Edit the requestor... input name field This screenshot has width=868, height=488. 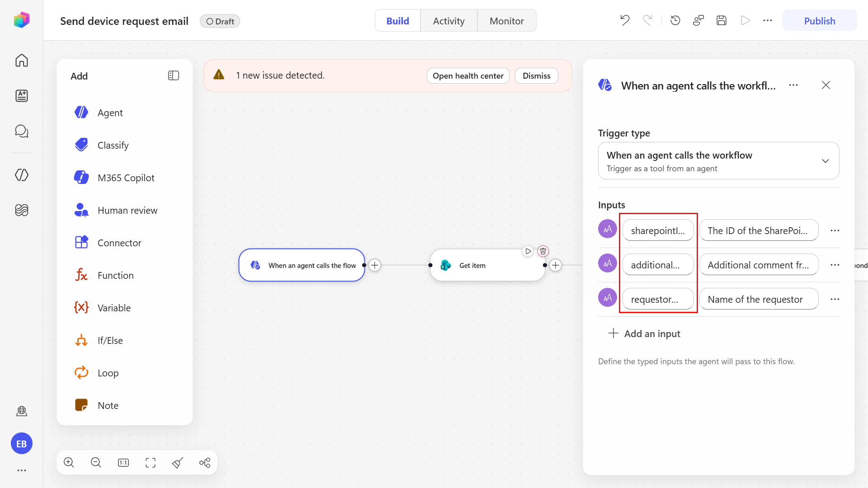coord(658,299)
